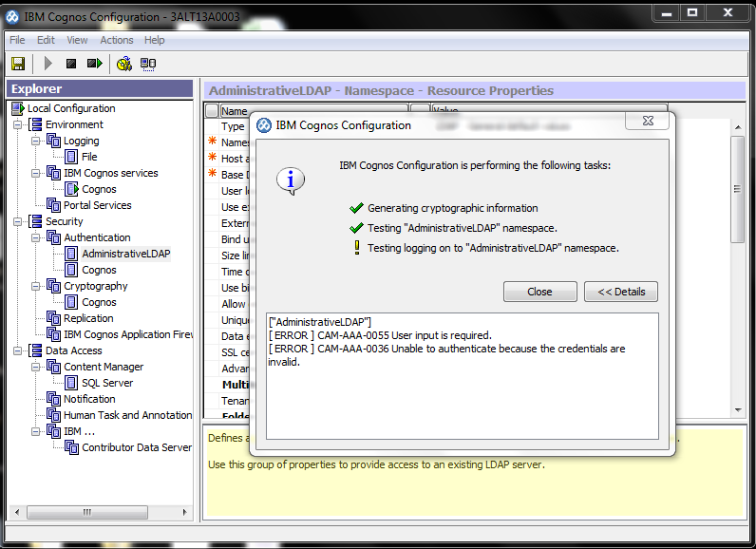756x549 pixels.
Task: Click the Test configuration toolbar icon
Action: tap(124, 64)
